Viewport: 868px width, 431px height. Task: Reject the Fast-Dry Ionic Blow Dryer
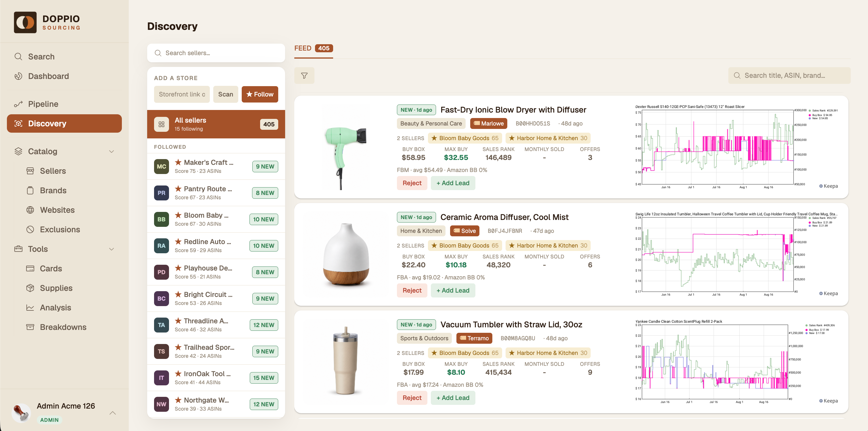point(412,183)
